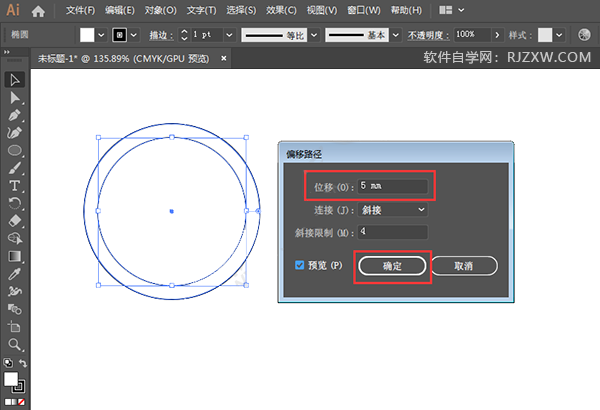Open the arrange documents layout icon

coord(445,10)
